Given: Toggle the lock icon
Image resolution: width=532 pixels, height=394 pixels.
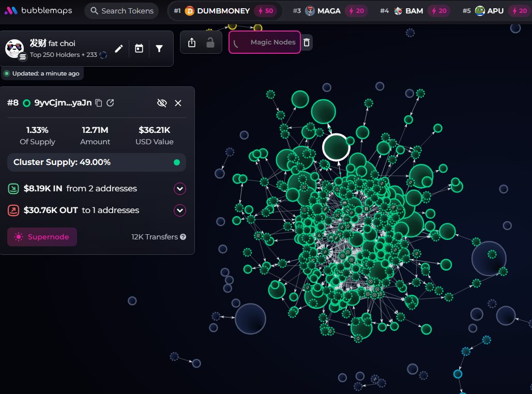Looking at the screenshot, I should tap(210, 42).
